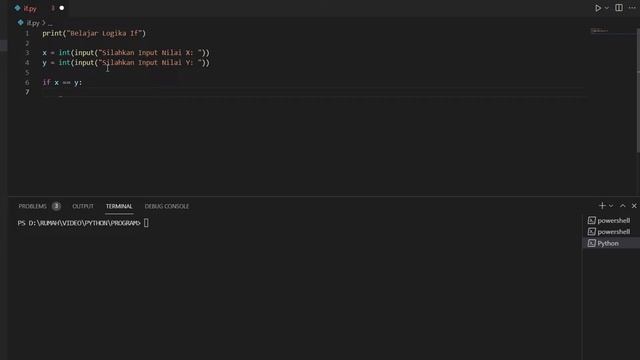Viewport: 640px width, 360px height.
Task: Click line number 7 in gutter
Action: [27, 92]
